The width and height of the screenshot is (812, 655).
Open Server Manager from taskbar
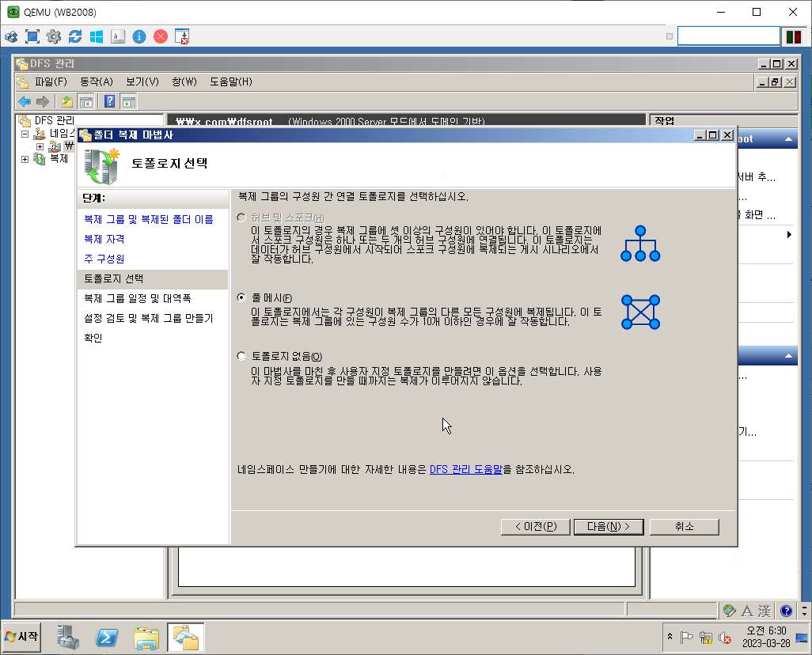[68, 638]
